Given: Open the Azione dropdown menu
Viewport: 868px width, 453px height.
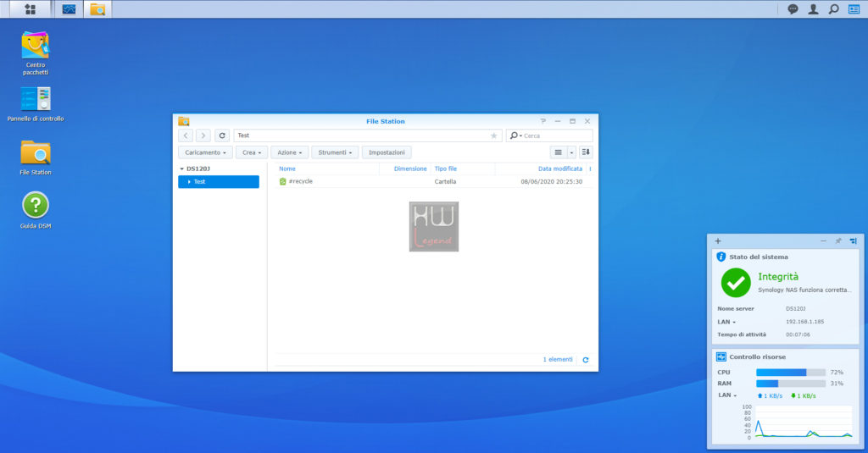Looking at the screenshot, I should (290, 152).
